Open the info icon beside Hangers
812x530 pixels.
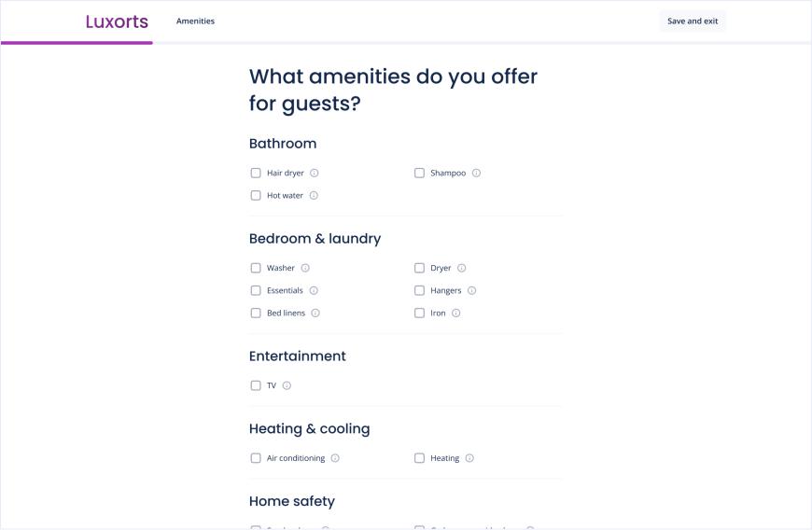click(x=471, y=290)
